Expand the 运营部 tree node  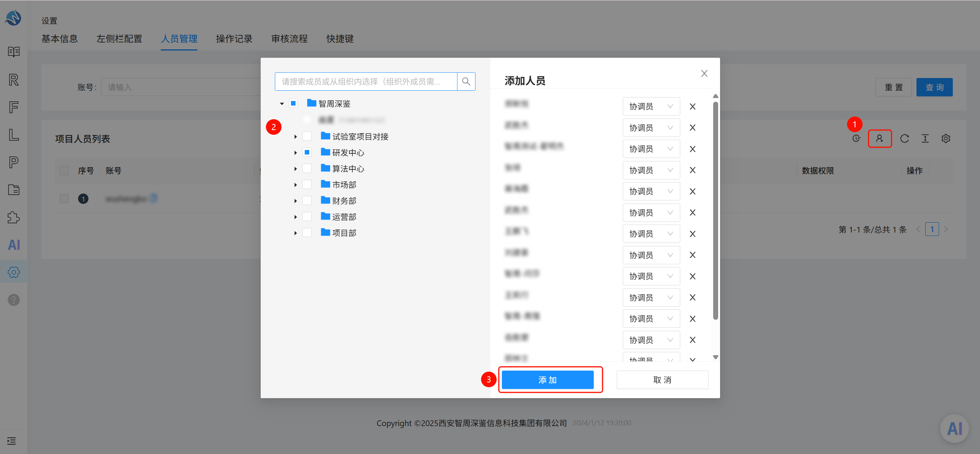tap(296, 217)
